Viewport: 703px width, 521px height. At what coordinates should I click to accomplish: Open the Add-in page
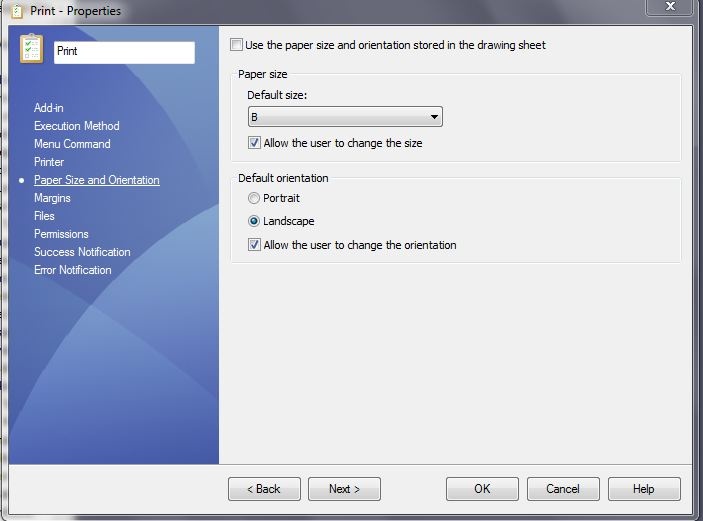[x=48, y=108]
